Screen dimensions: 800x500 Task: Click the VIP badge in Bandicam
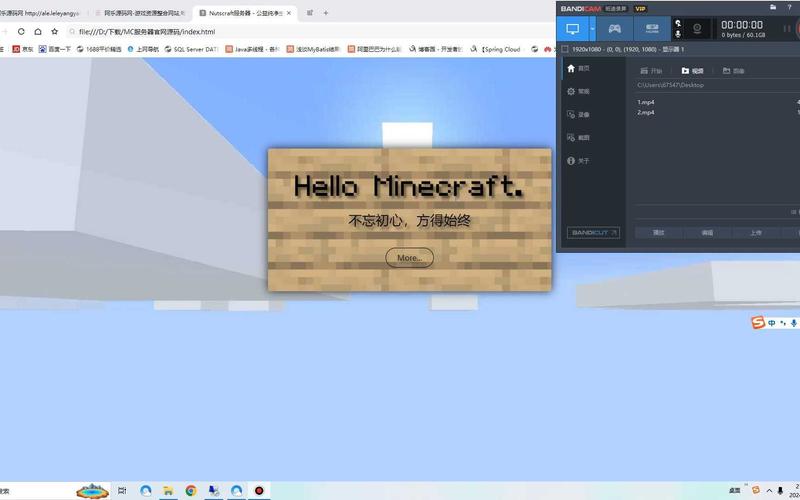640,9
